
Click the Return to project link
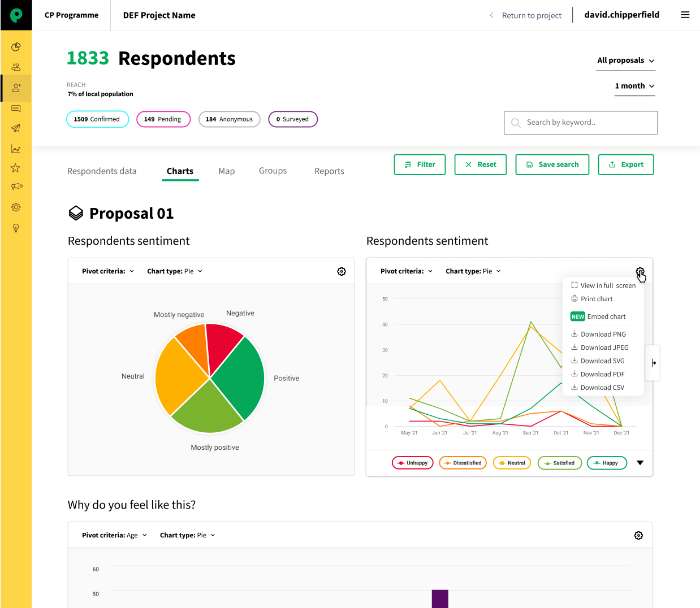click(x=531, y=15)
